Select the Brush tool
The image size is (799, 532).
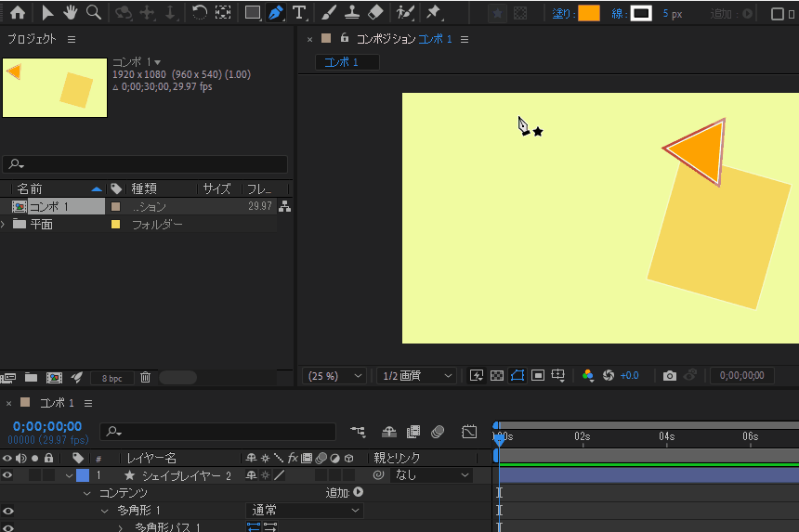click(329, 13)
